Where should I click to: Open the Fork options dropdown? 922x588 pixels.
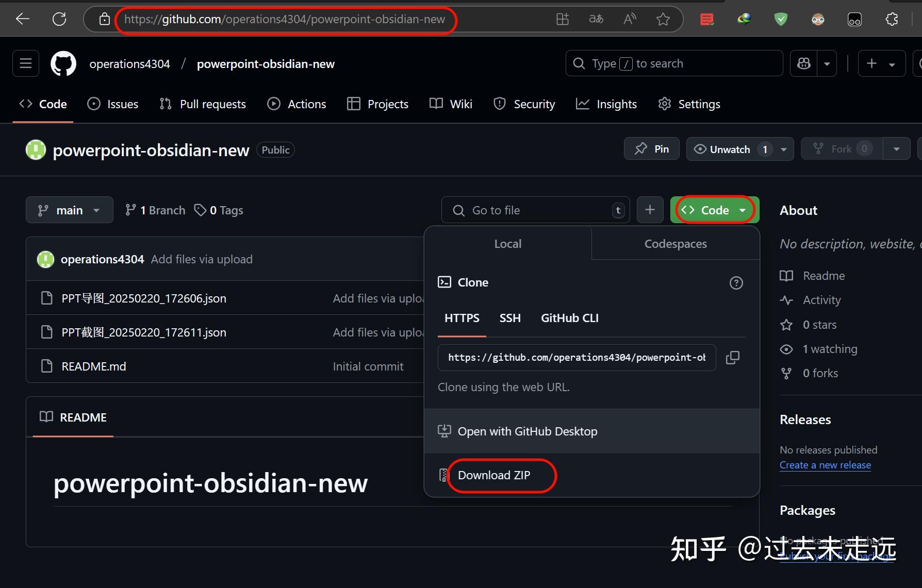[897, 148]
